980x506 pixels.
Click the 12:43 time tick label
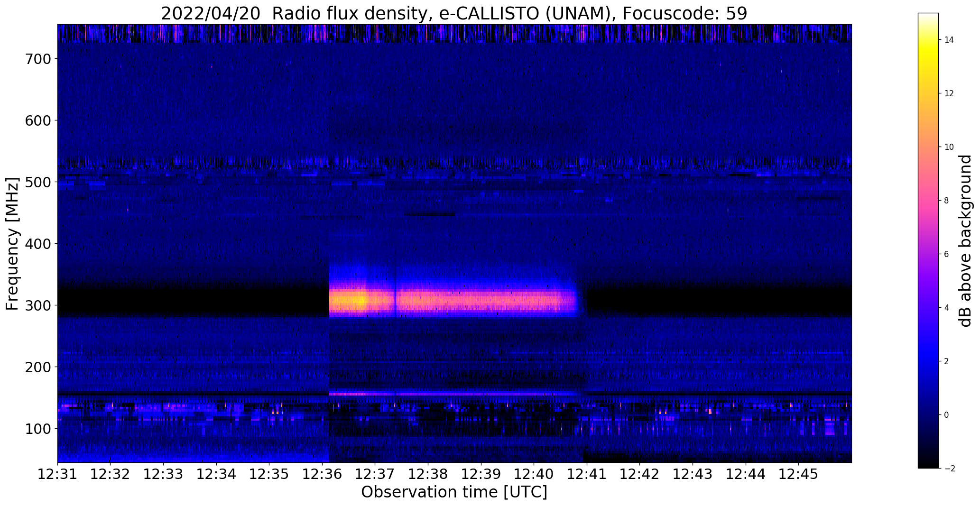pyautogui.click(x=693, y=474)
